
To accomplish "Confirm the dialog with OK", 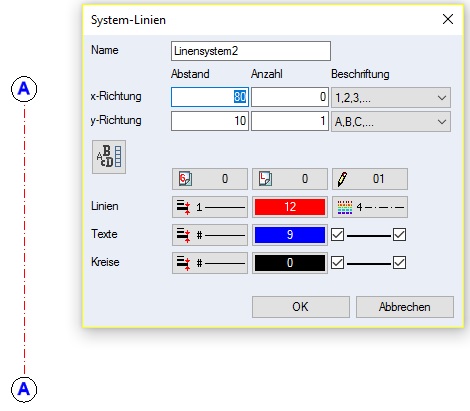I will [x=301, y=307].
